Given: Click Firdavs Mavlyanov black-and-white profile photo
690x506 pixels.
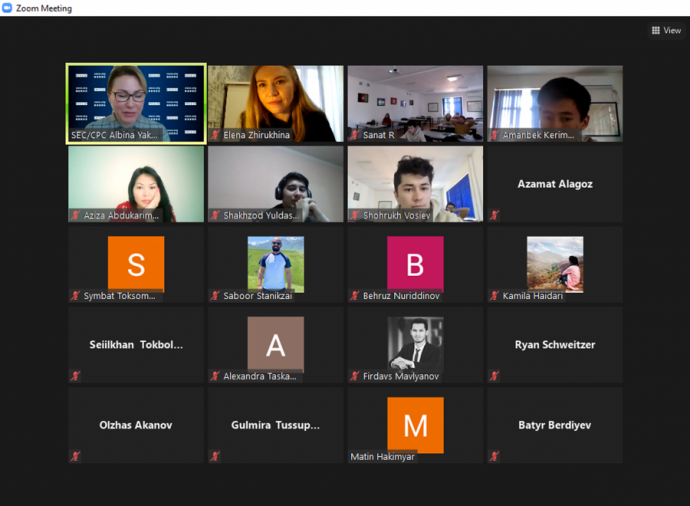Looking at the screenshot, I should pyautogui.click(x=415, y=344).
